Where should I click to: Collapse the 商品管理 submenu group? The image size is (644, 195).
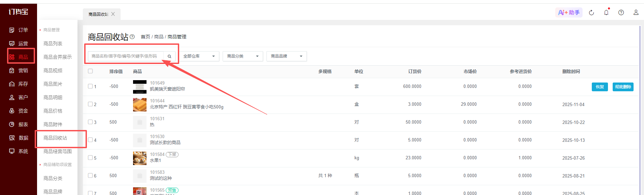[50, 30]
